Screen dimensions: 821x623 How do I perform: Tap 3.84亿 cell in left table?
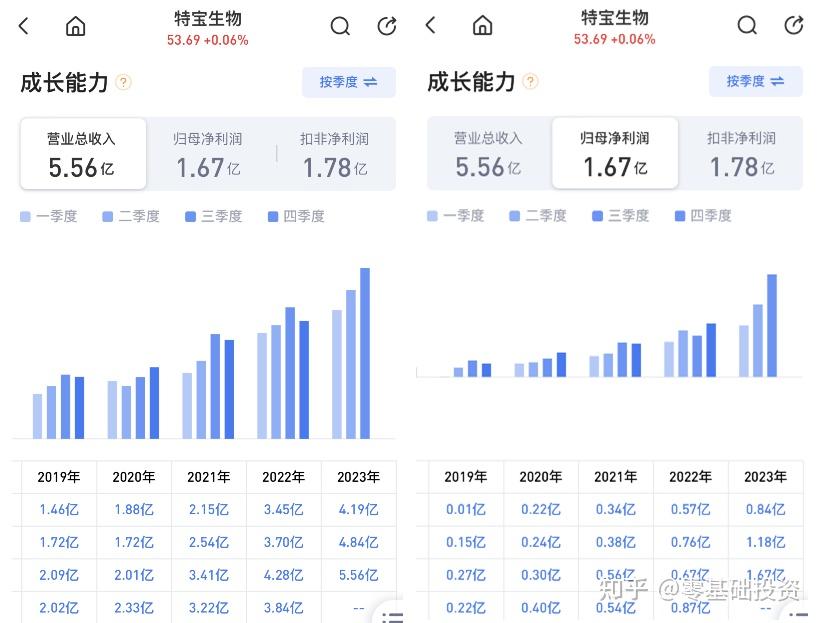283,608
